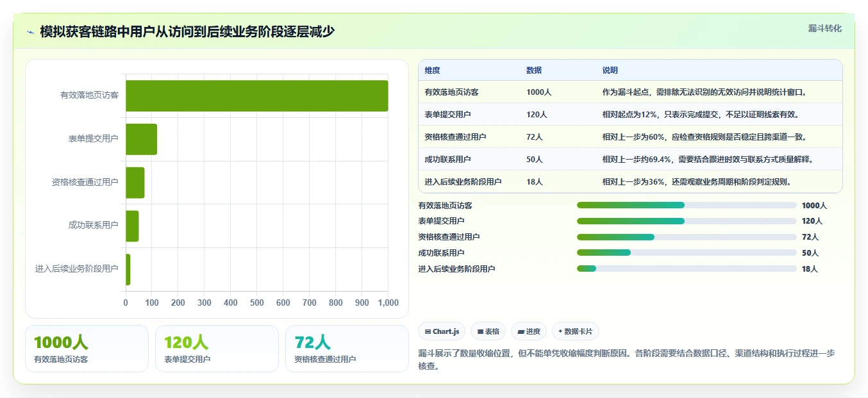The height and width of the screenshot is (398, 868).
Task: Click the description starting 相对上一步约69.4%
Action: pyautogui.click(x=708, y=160)
